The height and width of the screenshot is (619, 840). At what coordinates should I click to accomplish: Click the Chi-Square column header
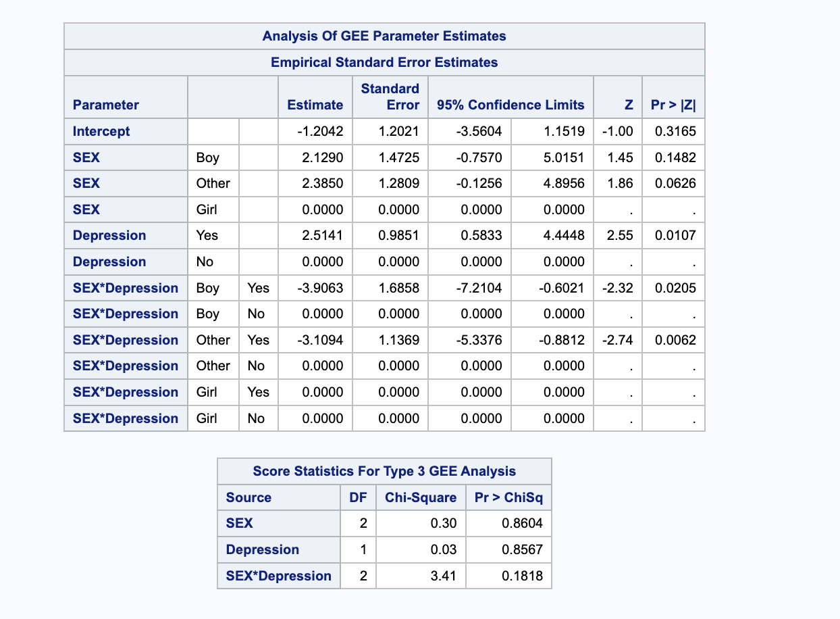coord(421,497)
